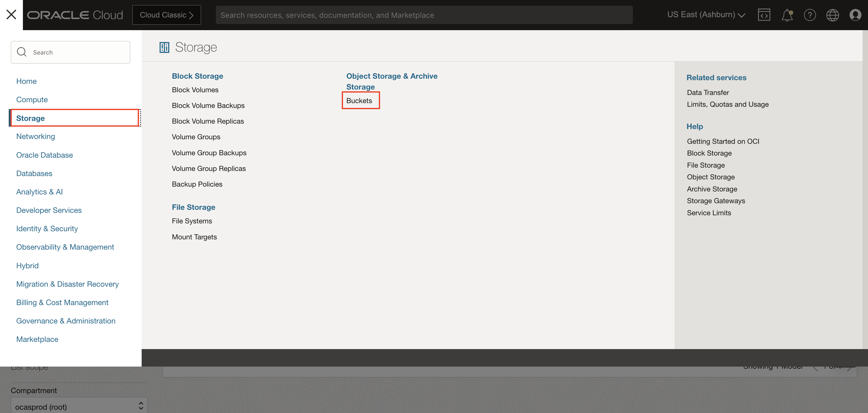Open Mount Targets
This screenshot has width=868, height=413.
194,237
